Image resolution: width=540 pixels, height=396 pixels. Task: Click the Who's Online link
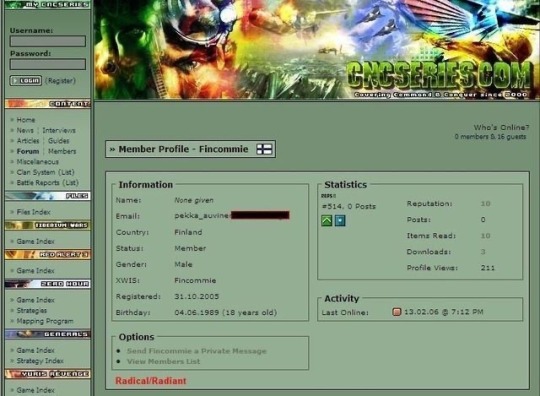[x=501, y=127]
